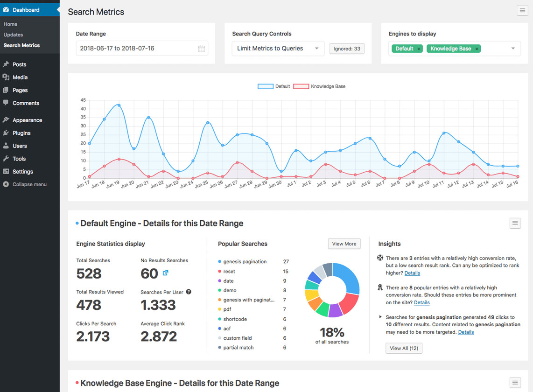Click the Searches Per User help icon
This screenshot has width=533, height=392.
pyautogui.click(x=189, y=292)
